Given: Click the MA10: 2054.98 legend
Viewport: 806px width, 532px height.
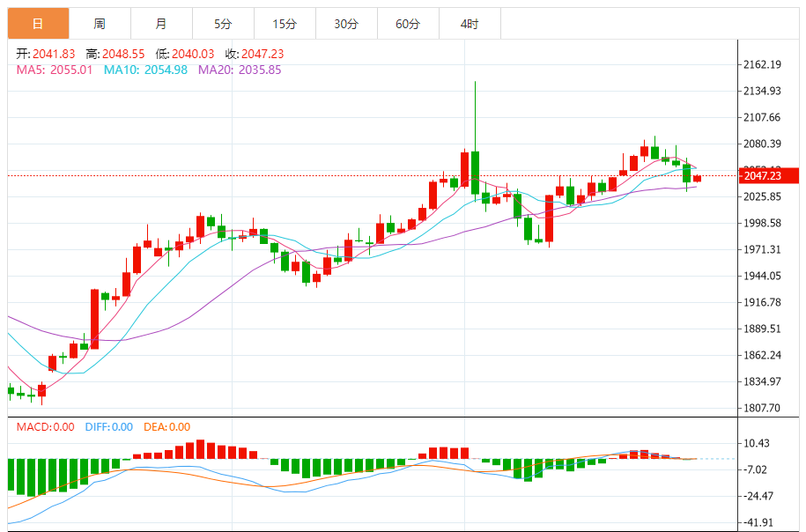Looking at the screenshot, I should tap(145, 70).
